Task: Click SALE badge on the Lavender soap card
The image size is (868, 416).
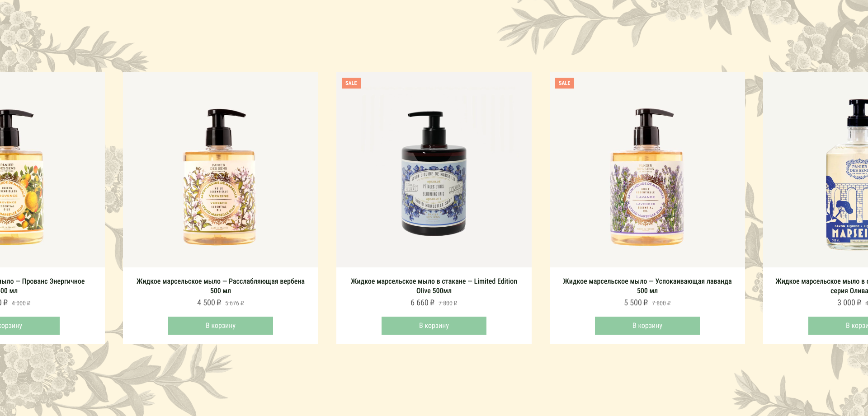Action: click(565, 83)
